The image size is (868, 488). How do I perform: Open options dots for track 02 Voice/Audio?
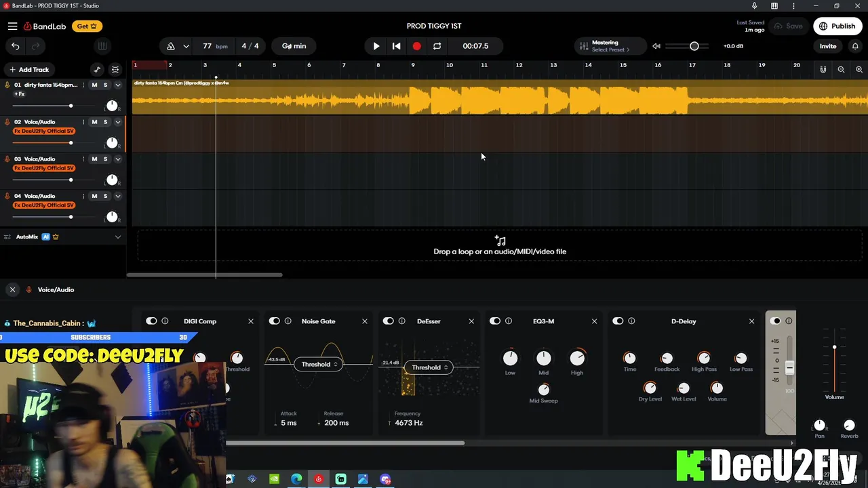pos(83,122)
